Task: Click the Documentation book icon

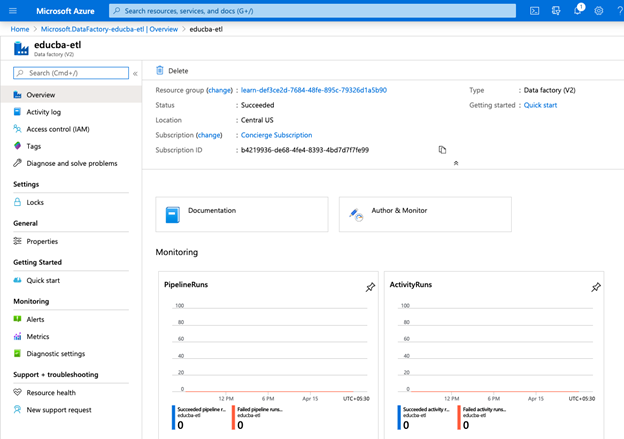Action: pyautogui.click(x=173, y=215)
